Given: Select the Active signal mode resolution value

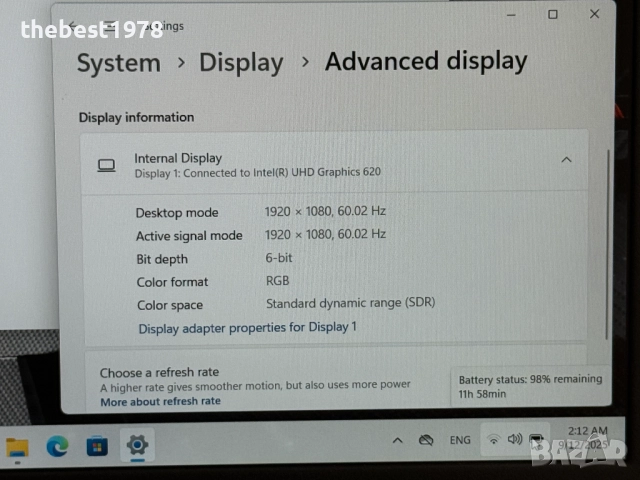Looking at the screenshot, I should tap(325, 234).
